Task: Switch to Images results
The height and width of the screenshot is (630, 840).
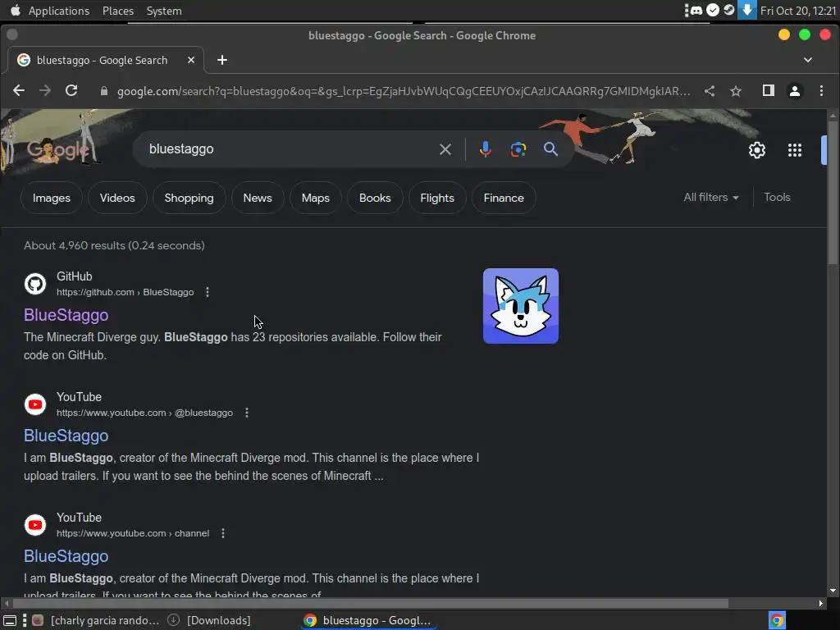Action: (x=52, y=198)
